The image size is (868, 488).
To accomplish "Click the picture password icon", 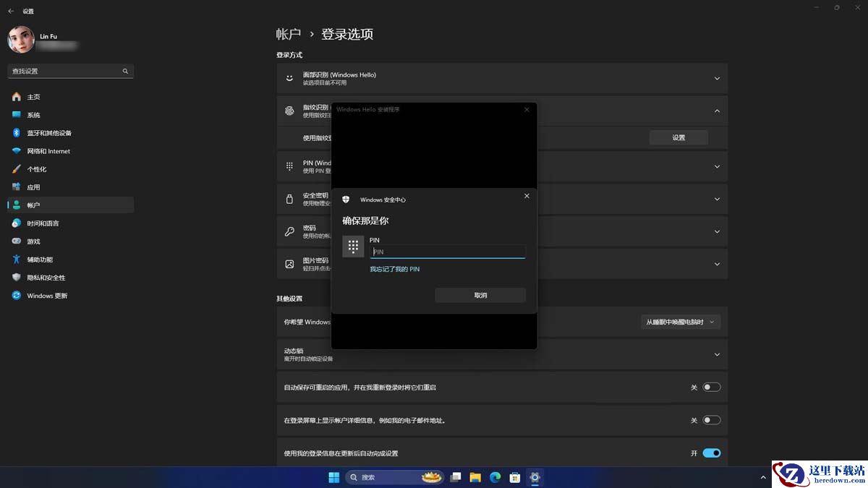I will [x=289, y=264].
